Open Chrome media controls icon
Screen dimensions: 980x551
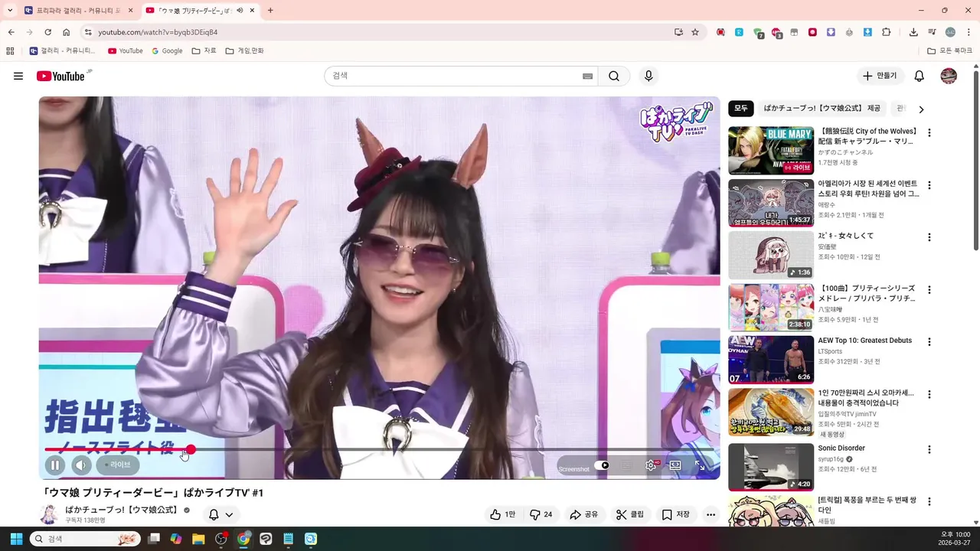[932, 32]
